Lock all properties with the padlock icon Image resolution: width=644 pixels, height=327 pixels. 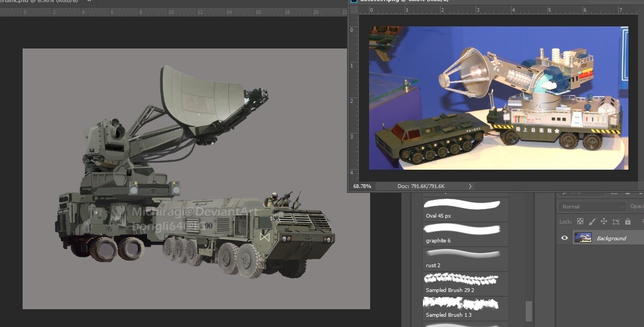(x=628, y=221)
